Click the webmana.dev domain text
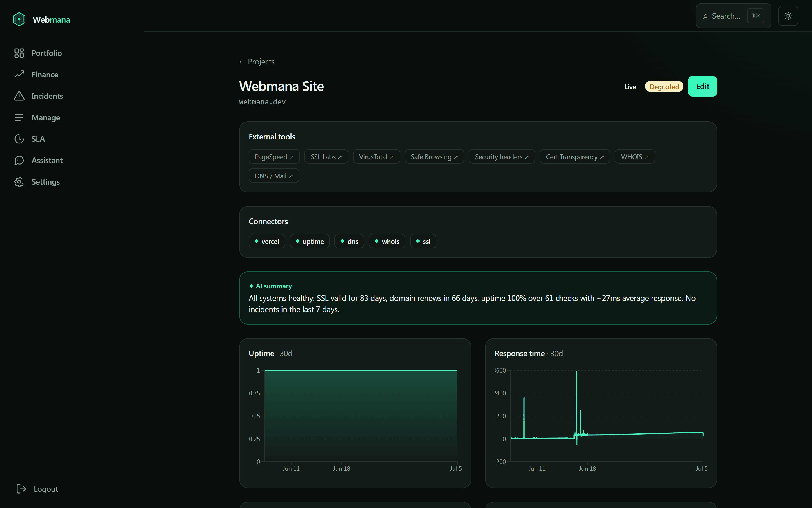The width and height of the screenshot is (812, 508). tap(262, 102)
